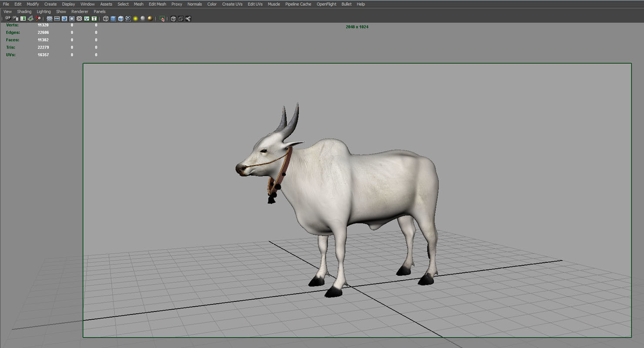This screenshot has width=644, height=348.
Task: Open the Color menu
Action: pyautogui.click(x=212, y=4)
